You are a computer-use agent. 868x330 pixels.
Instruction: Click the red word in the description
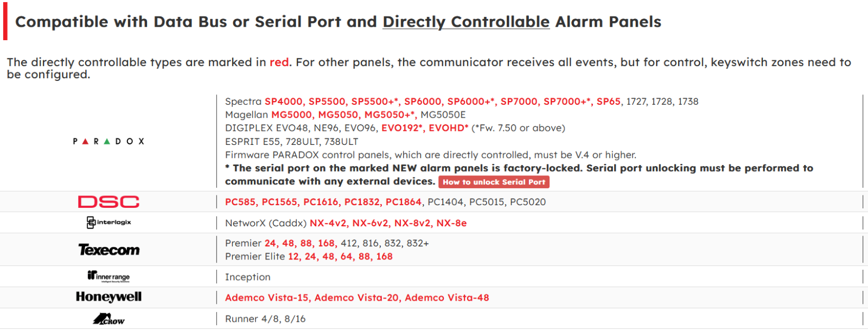[279, 62]
